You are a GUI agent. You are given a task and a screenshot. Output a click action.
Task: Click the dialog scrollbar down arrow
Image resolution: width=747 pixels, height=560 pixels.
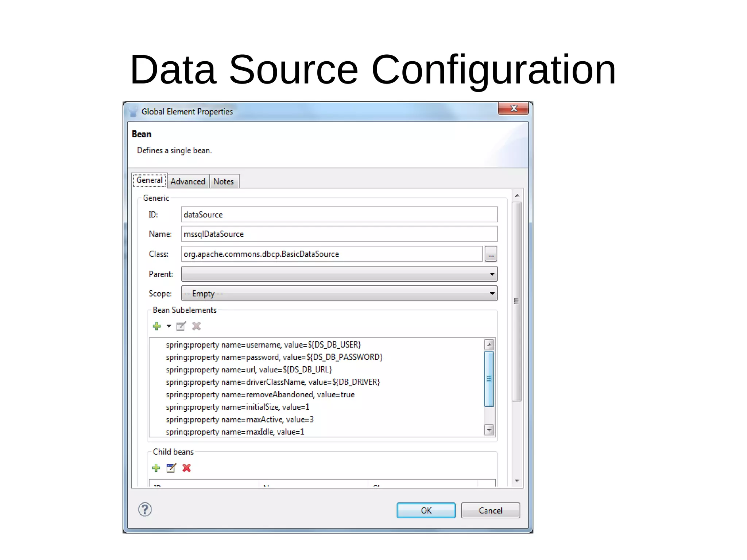coord(517,481)
